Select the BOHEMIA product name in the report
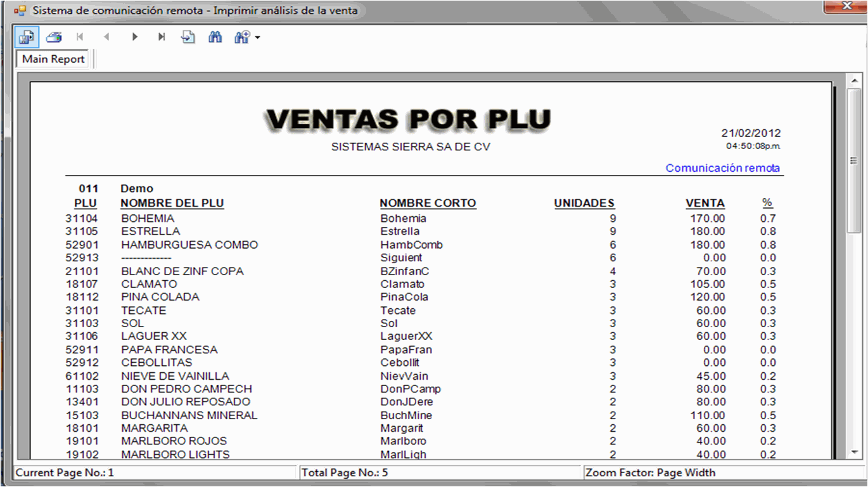Screen dimensions: 868x487 [148, 218]
